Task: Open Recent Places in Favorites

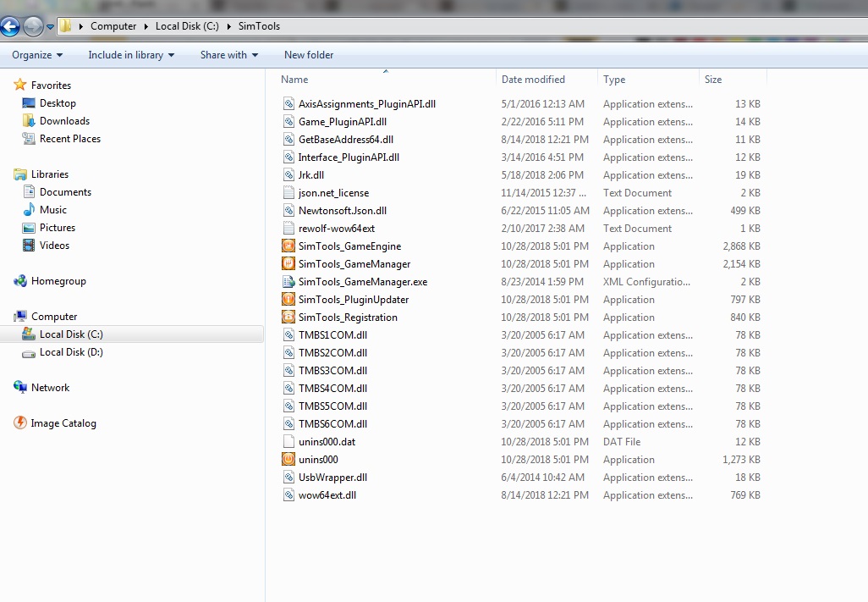Action: (x=69, y=139)
